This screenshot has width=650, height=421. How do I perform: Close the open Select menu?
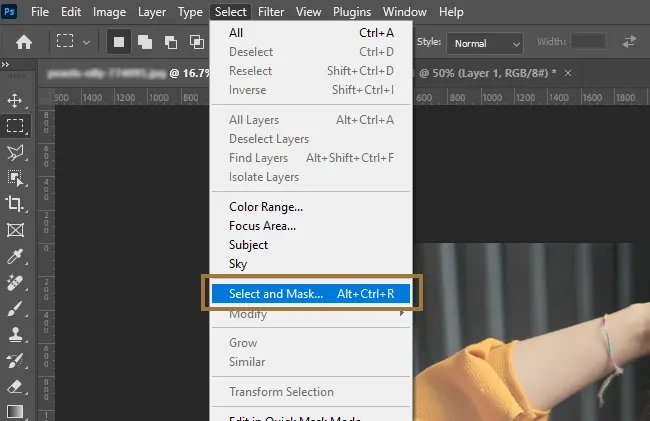230,12
